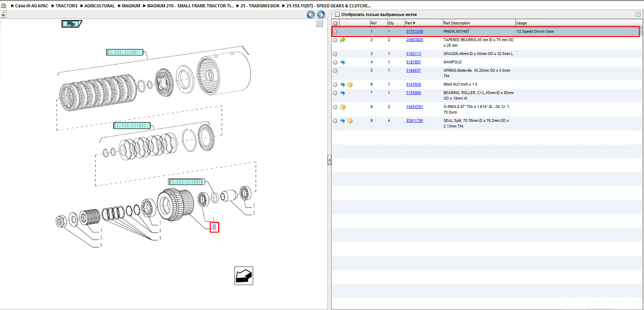
Task: Toggle 'Отобразить только выбранные метки' checkbox
Action: tap(337, 15)
